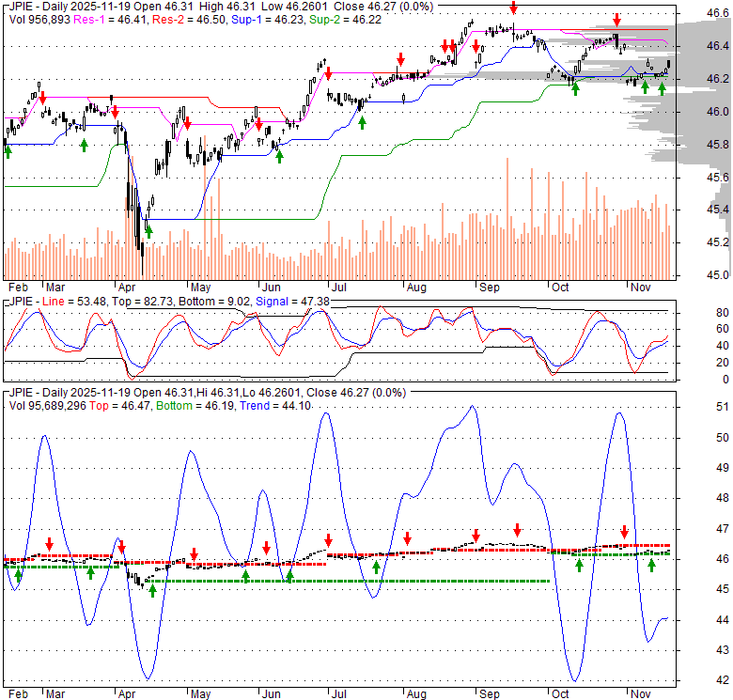Click the Sup-1 = 46.23 legend label

tap(269, 20)
